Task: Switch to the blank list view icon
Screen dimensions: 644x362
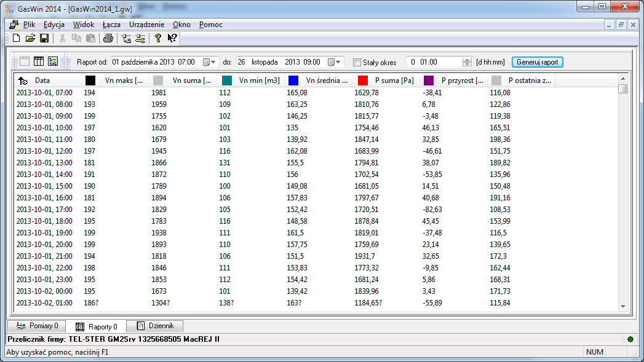Action: 25,61
